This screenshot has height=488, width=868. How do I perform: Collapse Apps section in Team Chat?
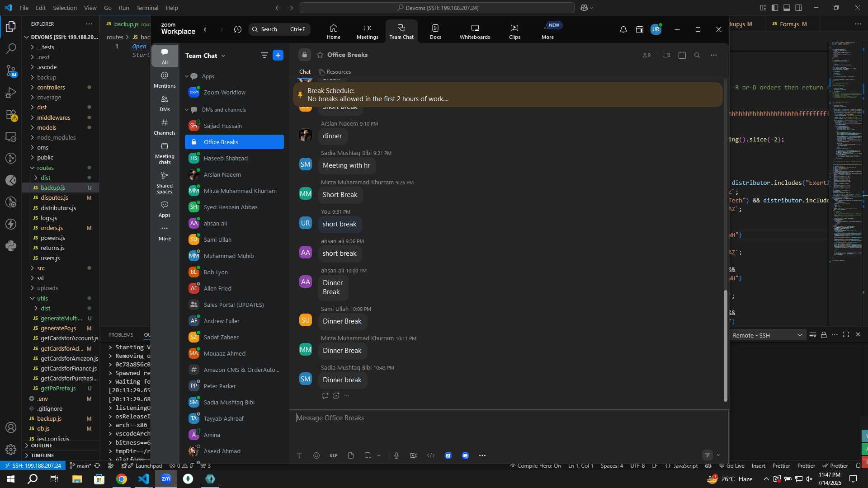click(x=186, y=76)
